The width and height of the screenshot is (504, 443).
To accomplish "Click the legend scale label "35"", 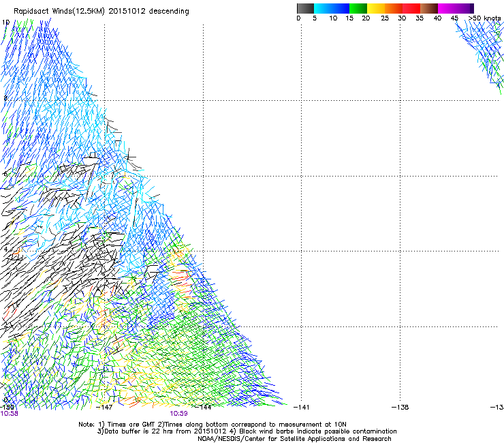I will (x=420, y=18).
